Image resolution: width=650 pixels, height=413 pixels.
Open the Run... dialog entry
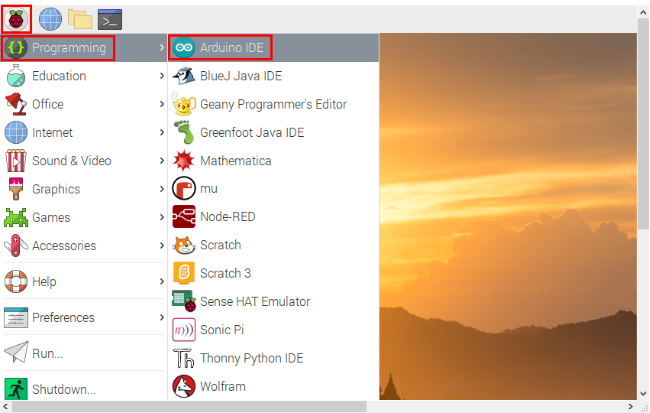(x=47, y=353)
